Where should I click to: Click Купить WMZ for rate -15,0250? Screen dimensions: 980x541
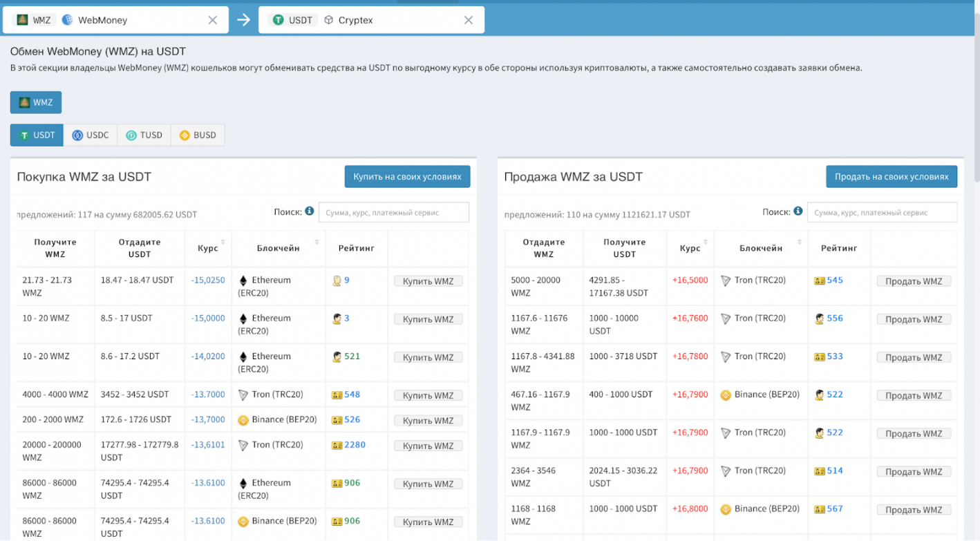point(428,281)
